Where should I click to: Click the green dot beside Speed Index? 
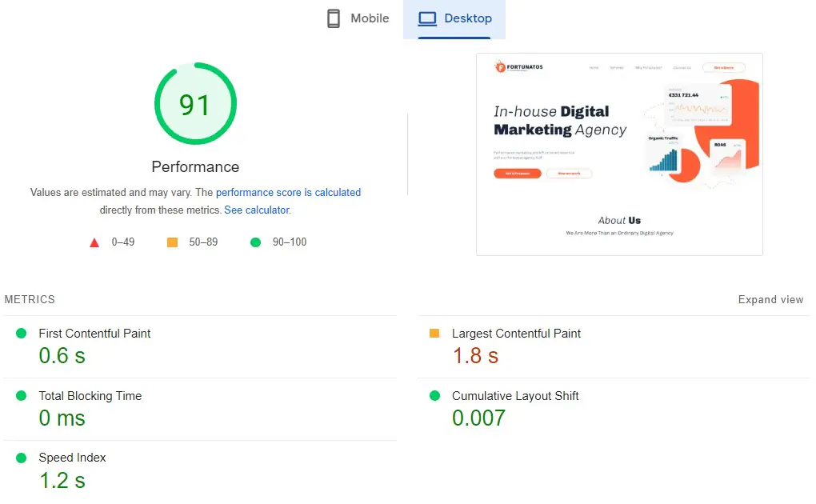tap(22, 458)
